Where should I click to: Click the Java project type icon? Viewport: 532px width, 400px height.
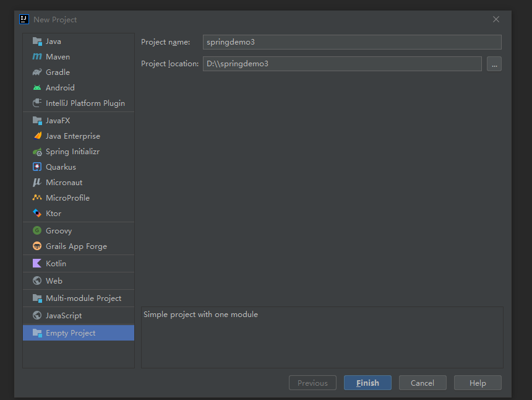click(37, 41)
